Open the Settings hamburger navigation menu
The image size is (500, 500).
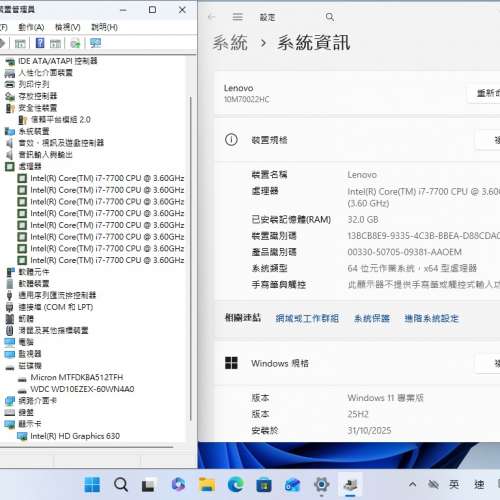coord(238,17)
